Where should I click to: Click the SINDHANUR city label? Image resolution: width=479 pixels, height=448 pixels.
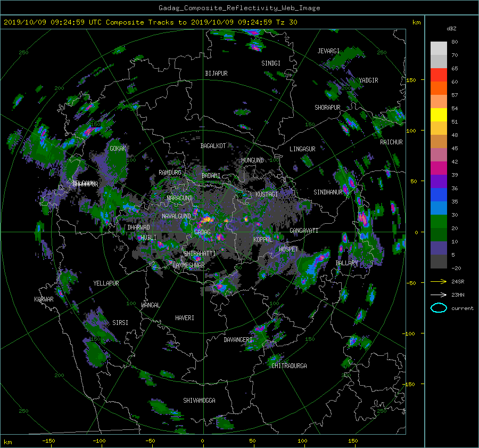328,192
